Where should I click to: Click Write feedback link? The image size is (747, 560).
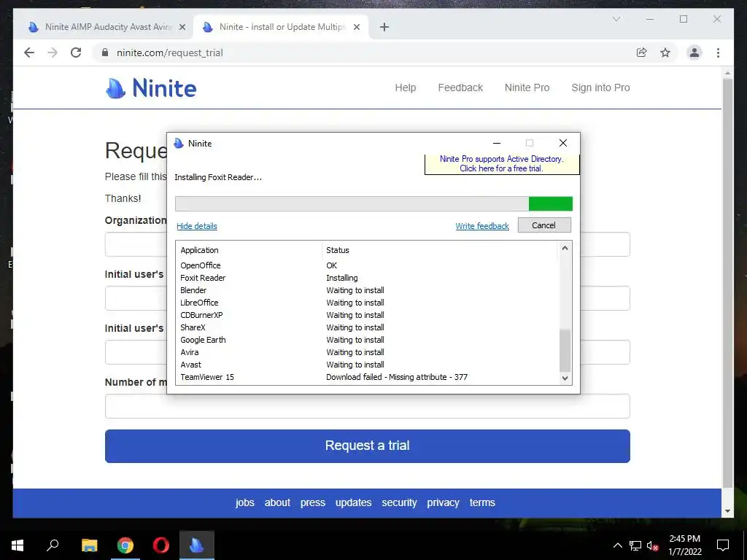(x=482, y=226)
